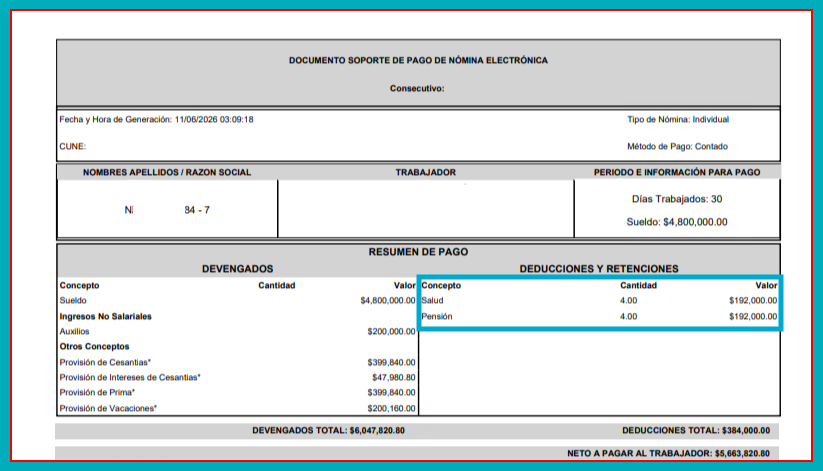The width and height of the screenshot is (823, 471).
Task: Select 'Método de Pago: Contado' text
Action: (677, 146)
